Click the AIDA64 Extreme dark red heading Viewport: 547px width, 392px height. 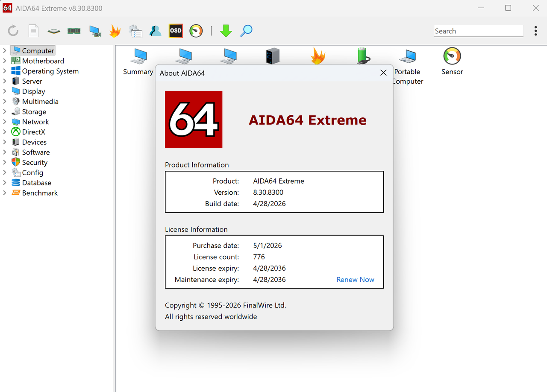308,120
